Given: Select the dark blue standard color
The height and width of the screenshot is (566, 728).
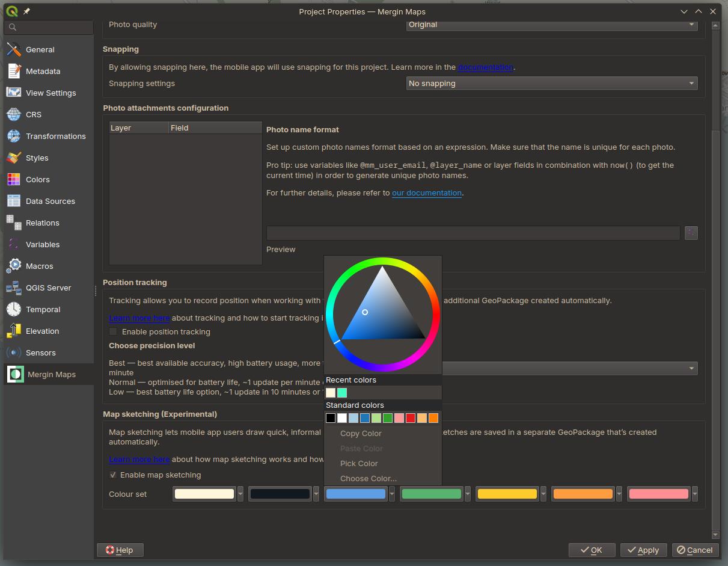Looking at the screenshot, I should (x=365, y=418).
